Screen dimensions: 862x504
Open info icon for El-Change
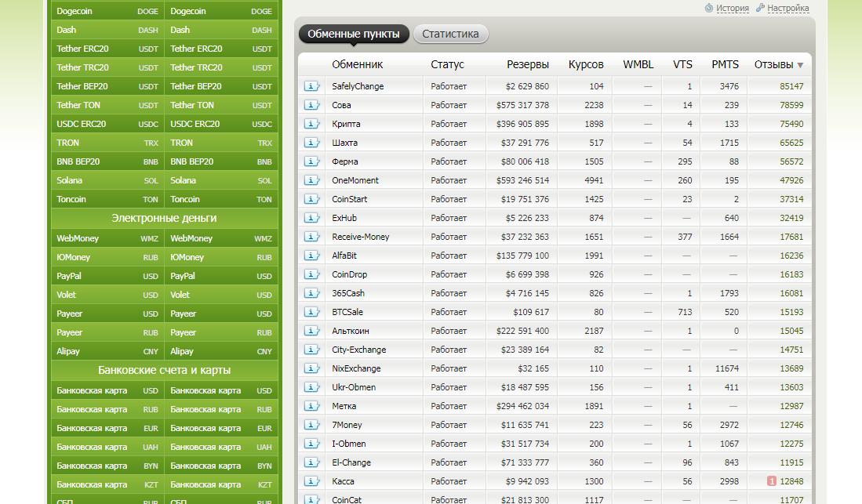311,462
